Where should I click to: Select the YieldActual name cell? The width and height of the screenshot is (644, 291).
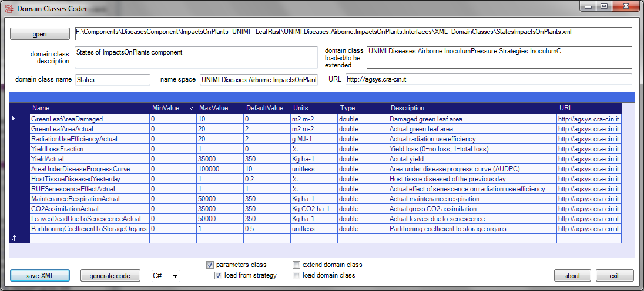[89, 158]
